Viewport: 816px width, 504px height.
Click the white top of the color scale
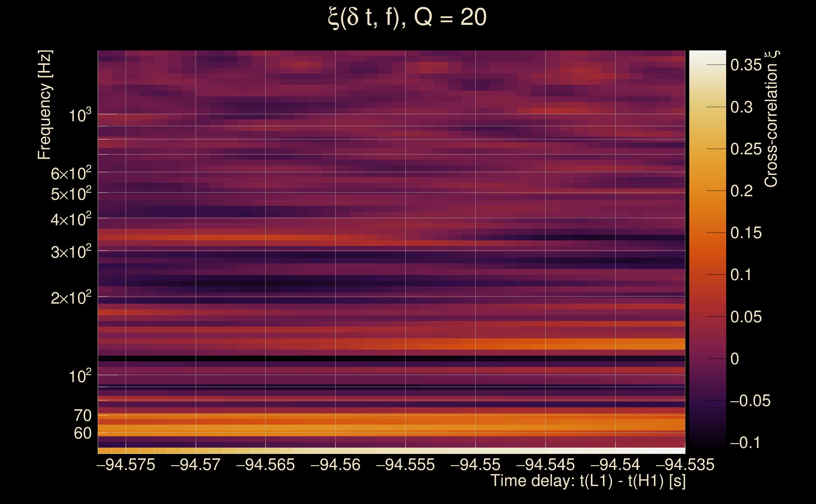[707, 57]
